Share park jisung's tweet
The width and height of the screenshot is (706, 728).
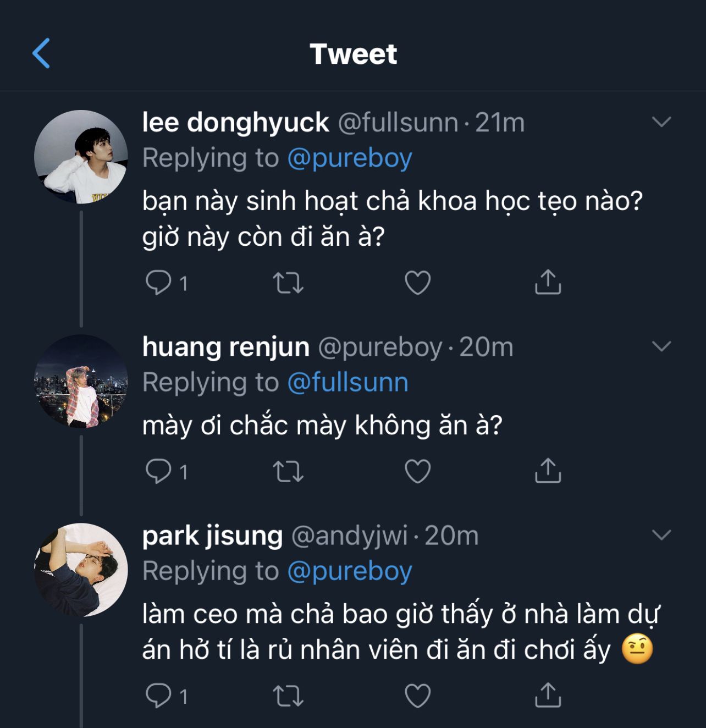pyautogui.click(x=548, y=695)
